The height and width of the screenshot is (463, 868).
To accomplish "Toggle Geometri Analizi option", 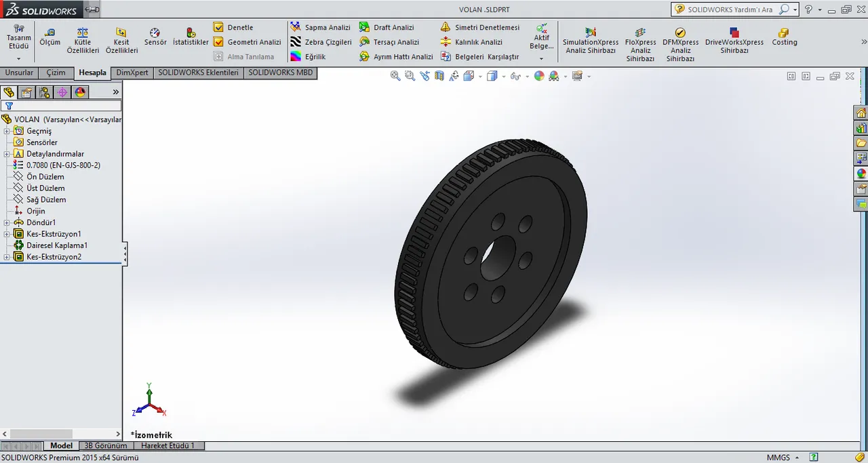I will pyautogui.click(x=247, y=42).
